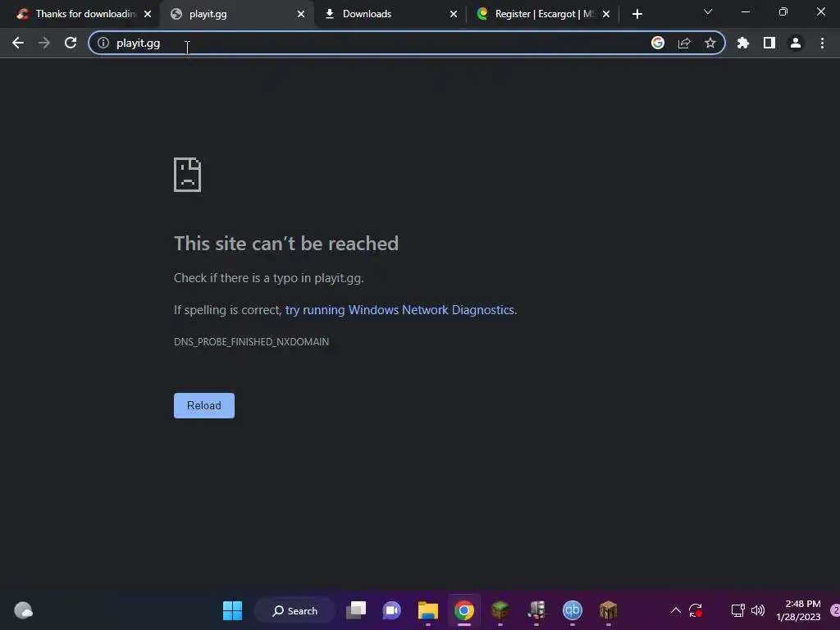This screenshot has height=630, width=840.
Task: Close the Downloads tab
Action: 454,14
